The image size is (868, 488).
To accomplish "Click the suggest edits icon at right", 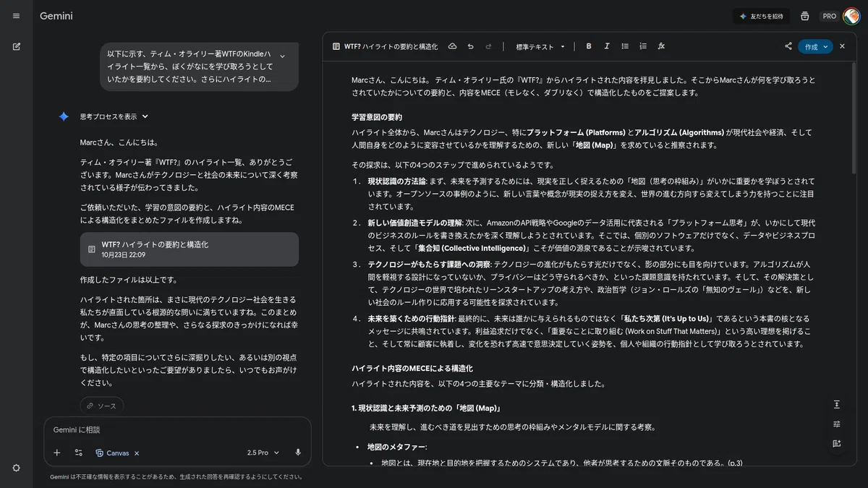I will coord(837,443).
